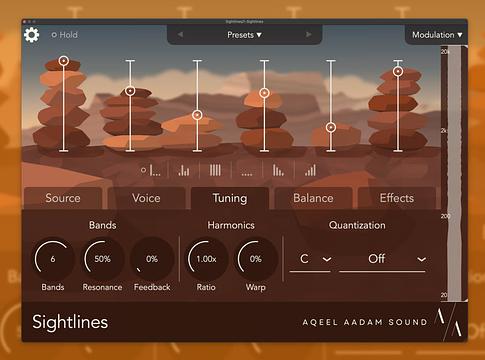The height and width of the screenshot is (360, 485).
Task: Click the AQEEL AADAM SOUND text
Action: point(365,322)
